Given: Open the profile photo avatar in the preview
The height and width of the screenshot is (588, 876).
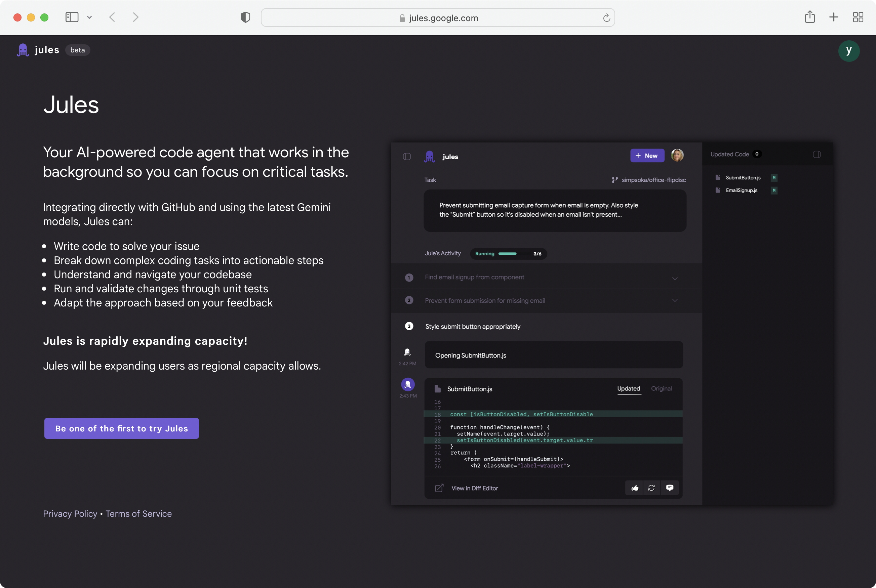Looking at the screenshot, I should 677,155.
